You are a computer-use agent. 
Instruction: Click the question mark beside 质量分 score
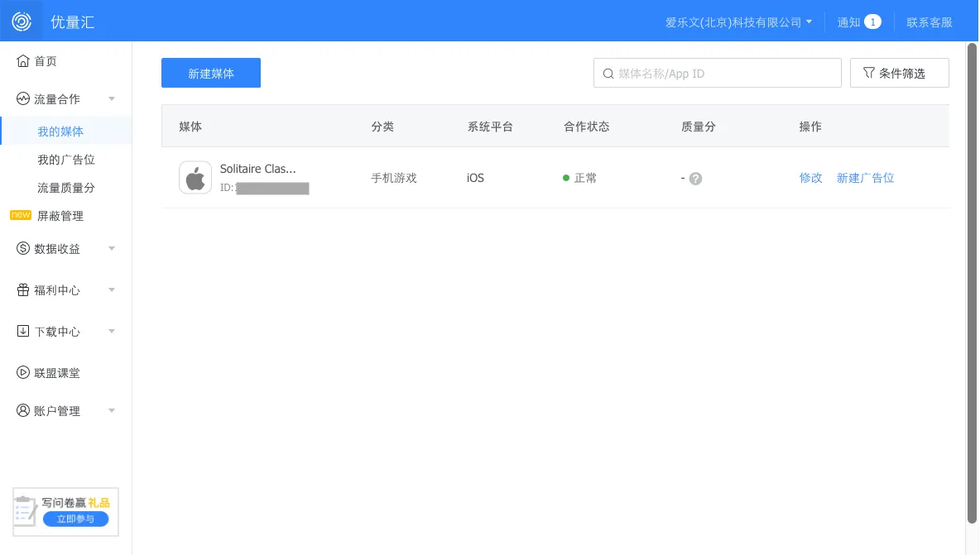point(696,177)
